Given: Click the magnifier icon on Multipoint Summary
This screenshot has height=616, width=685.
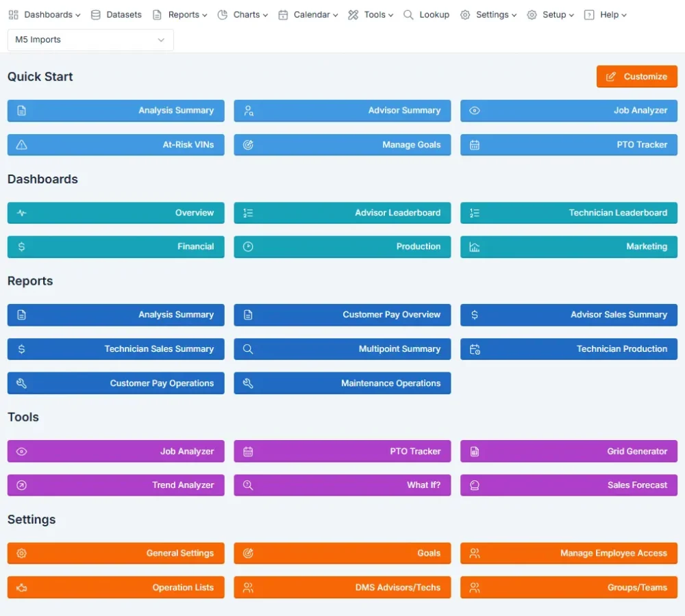Looking at the screenshot, I should click(x=248, y=349).
